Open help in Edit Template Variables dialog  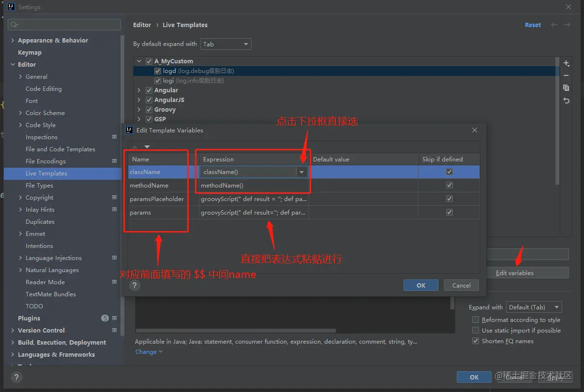[135, 285]
